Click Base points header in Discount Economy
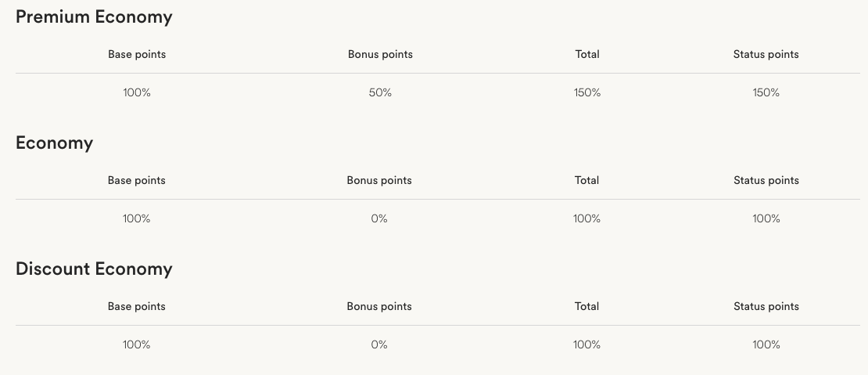Image resolution: width=868 pixels, height=375 pixels. pyautogui.click(x=137, y=307)
